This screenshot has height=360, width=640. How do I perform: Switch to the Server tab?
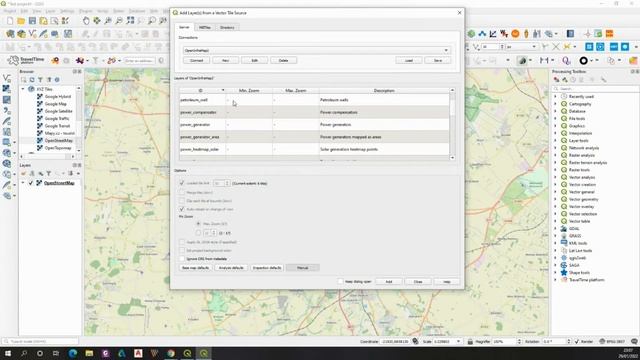point(184,27)
